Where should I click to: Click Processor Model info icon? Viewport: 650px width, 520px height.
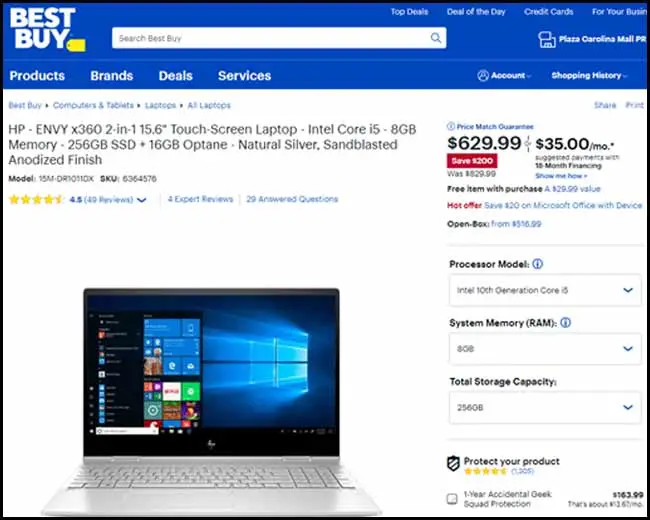(537, 264)
